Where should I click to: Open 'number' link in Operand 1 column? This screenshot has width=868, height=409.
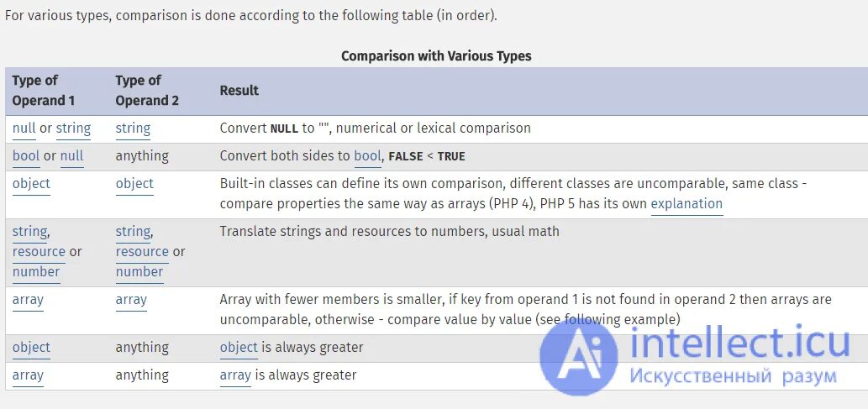36,272
